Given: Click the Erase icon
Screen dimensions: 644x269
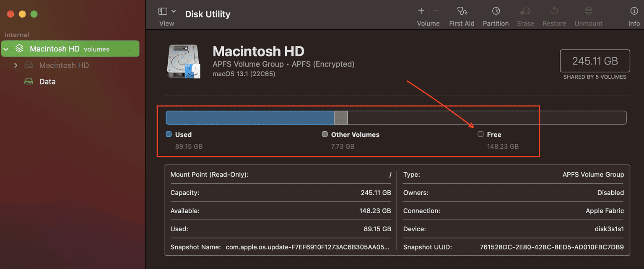Looking at the screenshot, I should pyautogui.click(x=525, y=15).
